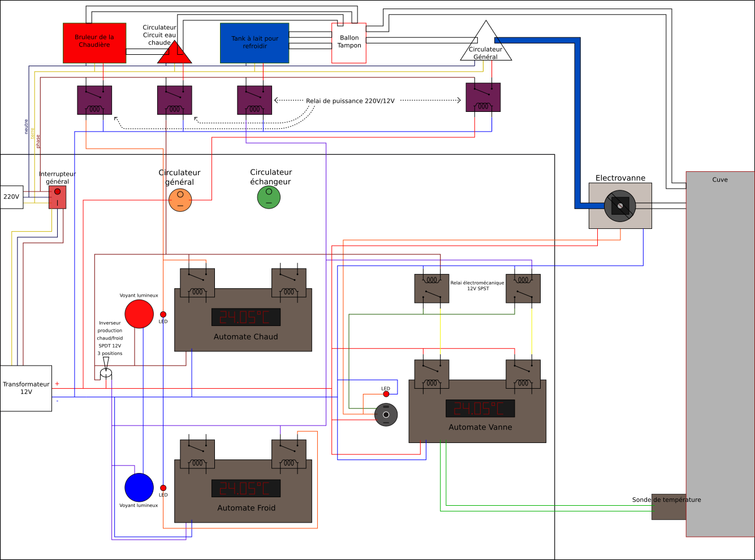The width and height of the screenshot is (755, 560).
Task: Select the Ballon Tampon box
Action: 349,43
